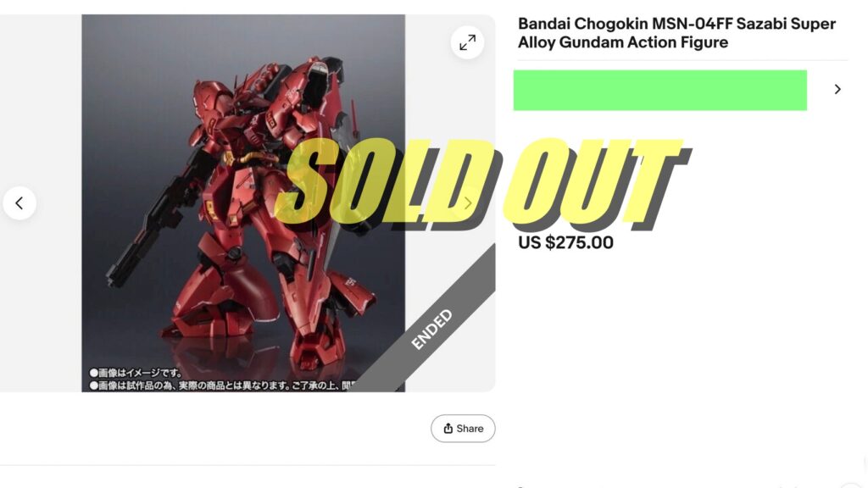Viewport: 868px width, 488px height.
Task: Go to the previous gallery image
Action: 19,203
